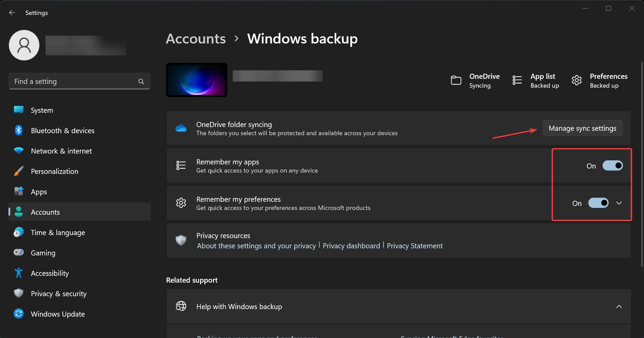Image resolution: width=644 pixels, height=338 pixels.
Task: Click the App list Backed up status
Action: tap(544, 86)
